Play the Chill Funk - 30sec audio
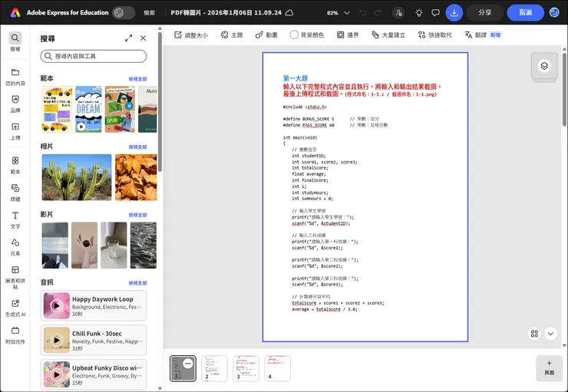The height and width of the screenshot is (392, 568). [56, 341]
